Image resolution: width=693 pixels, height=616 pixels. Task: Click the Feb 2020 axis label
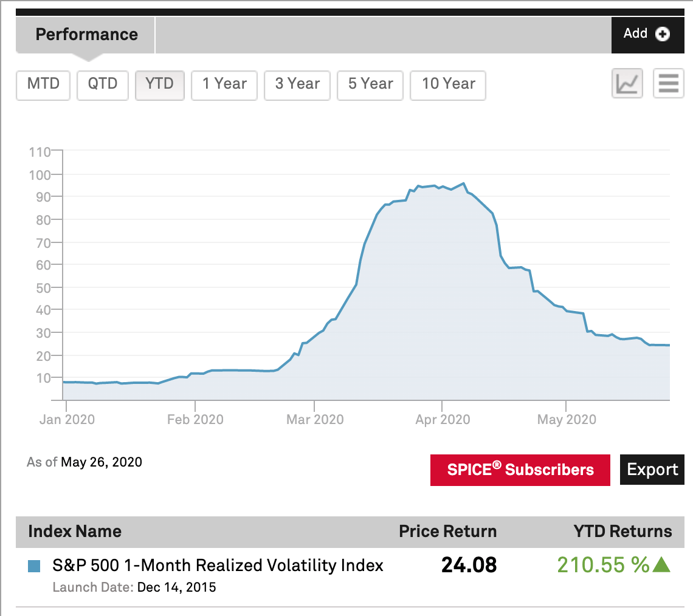[195, 420]
